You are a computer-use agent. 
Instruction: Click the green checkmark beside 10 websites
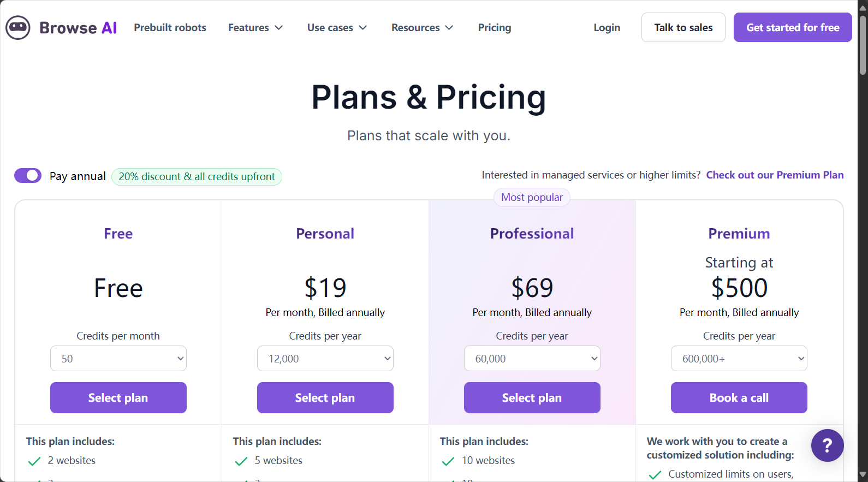coord(448,461)
